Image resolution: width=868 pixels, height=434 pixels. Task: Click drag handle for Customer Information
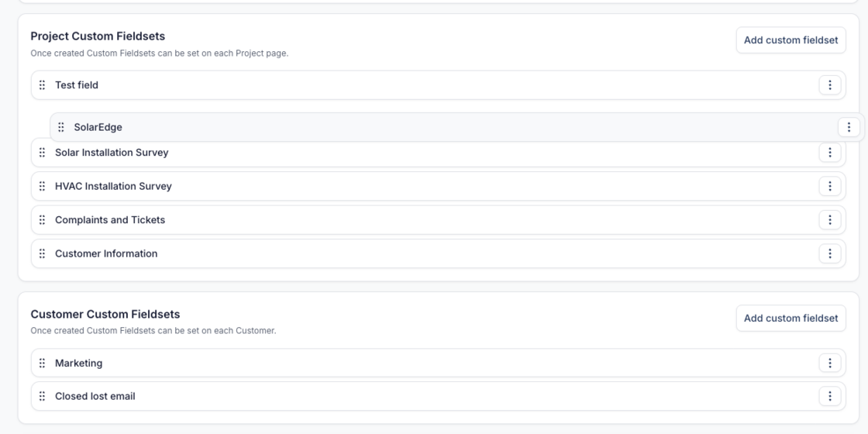[42, 253]
